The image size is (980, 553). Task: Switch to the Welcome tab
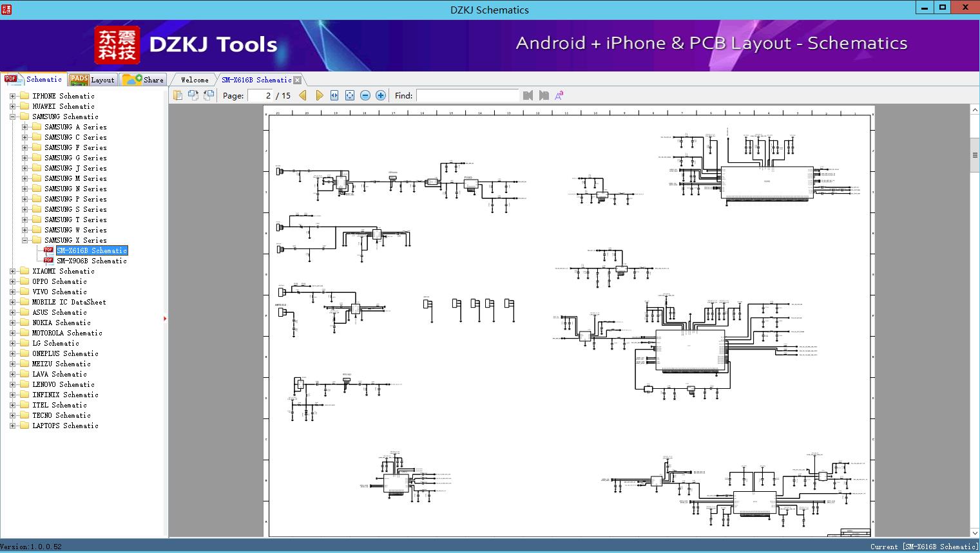tap(195, 80)
